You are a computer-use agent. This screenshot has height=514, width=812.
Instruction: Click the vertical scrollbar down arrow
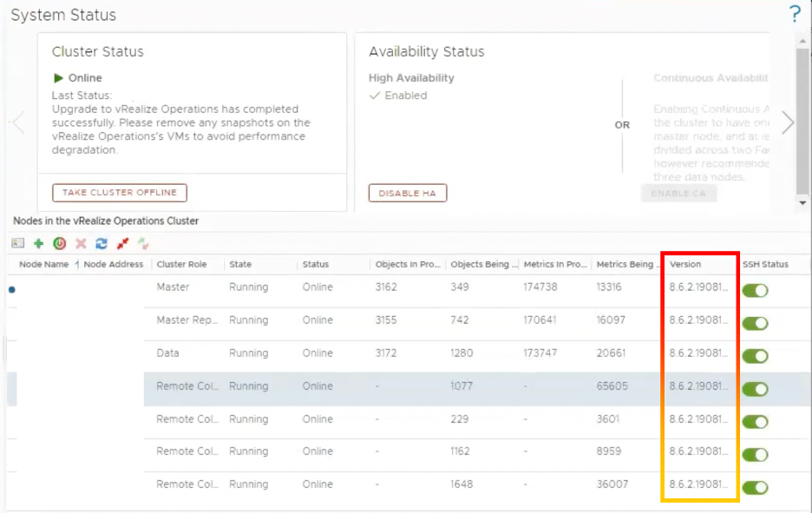pyautogui.click(x=802, y=203)
